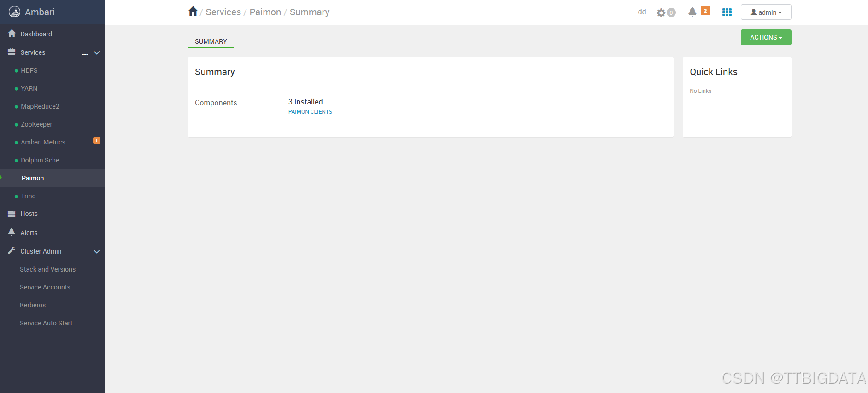Click the Paimon breadcrumb link
868x393 pixels.
coord(265,12)
